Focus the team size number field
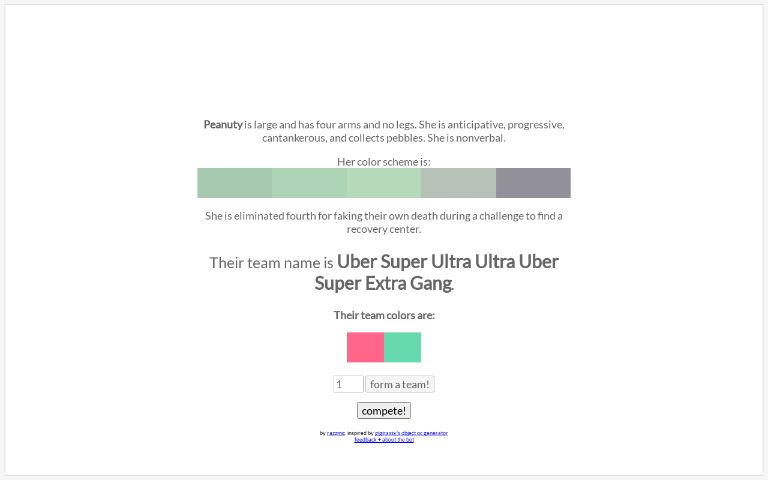The height and width of the screenshot is (480, 768). tap(348, 384)
